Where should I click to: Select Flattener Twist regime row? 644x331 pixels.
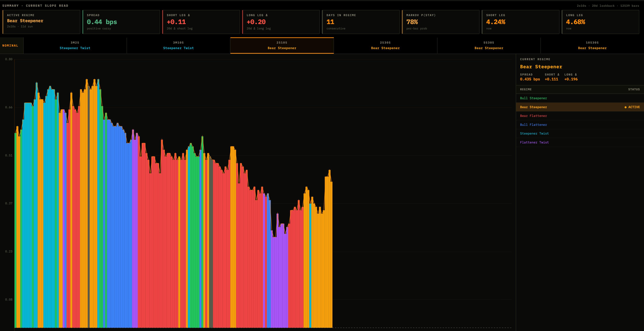(580, 142)
